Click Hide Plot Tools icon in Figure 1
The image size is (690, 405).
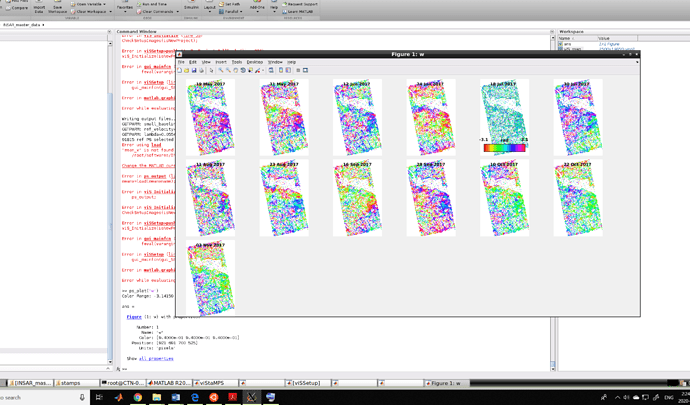pyautogui.click(x=298, y=70)
